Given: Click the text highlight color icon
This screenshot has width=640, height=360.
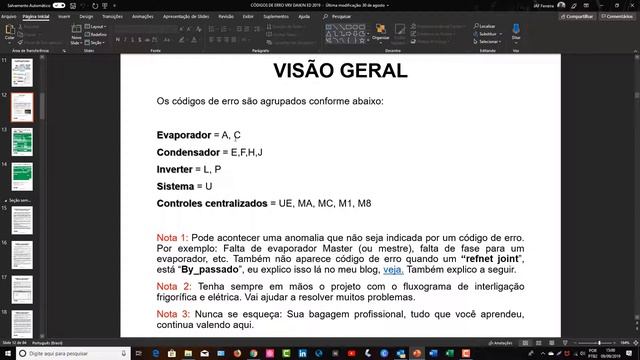Looking at the screenshot, I should tap(182, 40).
